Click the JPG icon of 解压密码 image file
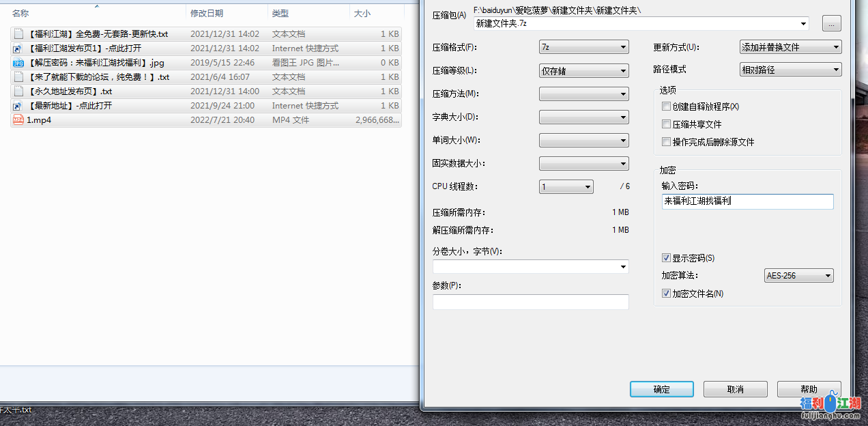 click(x=18, y=63)
